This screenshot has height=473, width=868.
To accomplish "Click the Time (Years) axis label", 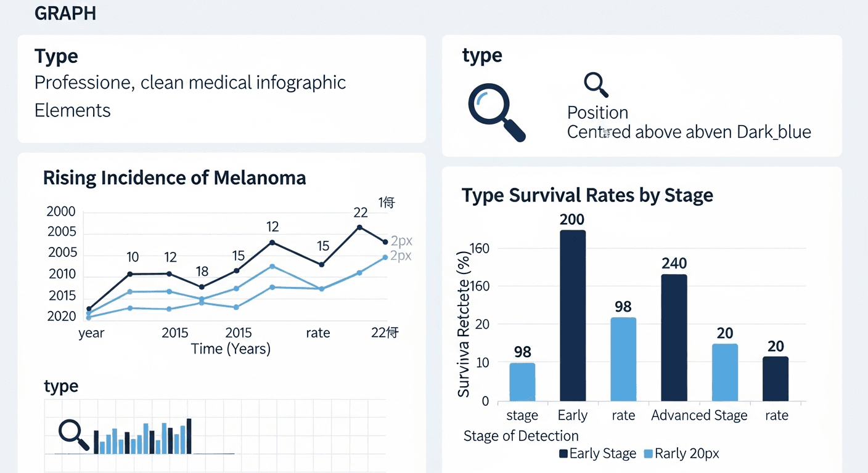I will pyautogui.click(x=231, y=349).
